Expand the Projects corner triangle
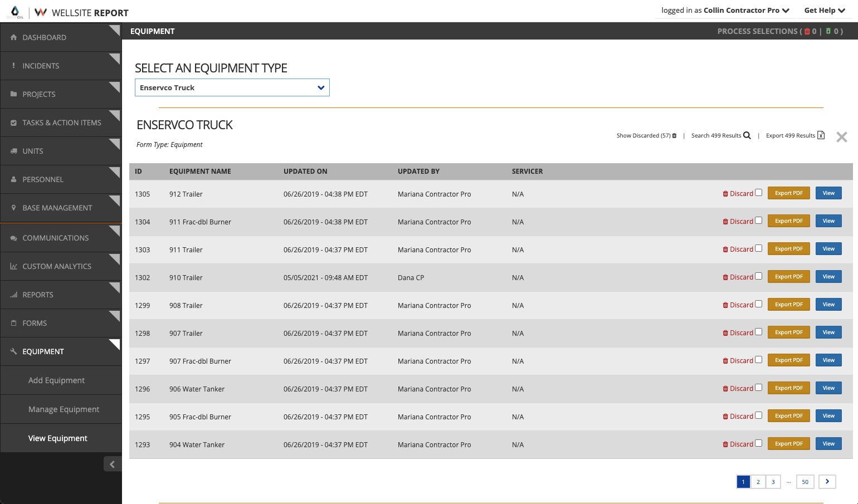 coord(115,86)
